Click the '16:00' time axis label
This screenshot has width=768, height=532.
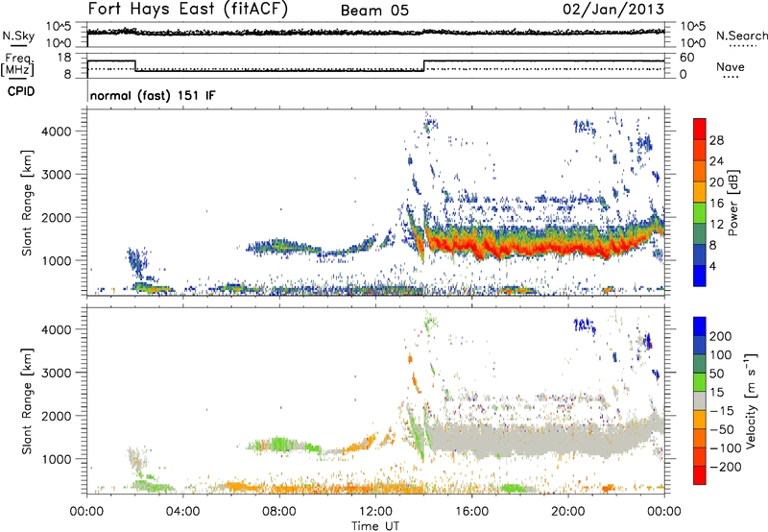(471, 512)
